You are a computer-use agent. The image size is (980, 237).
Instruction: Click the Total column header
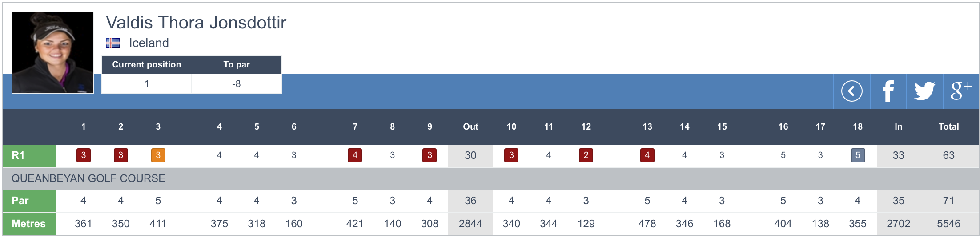coord(948,126)
